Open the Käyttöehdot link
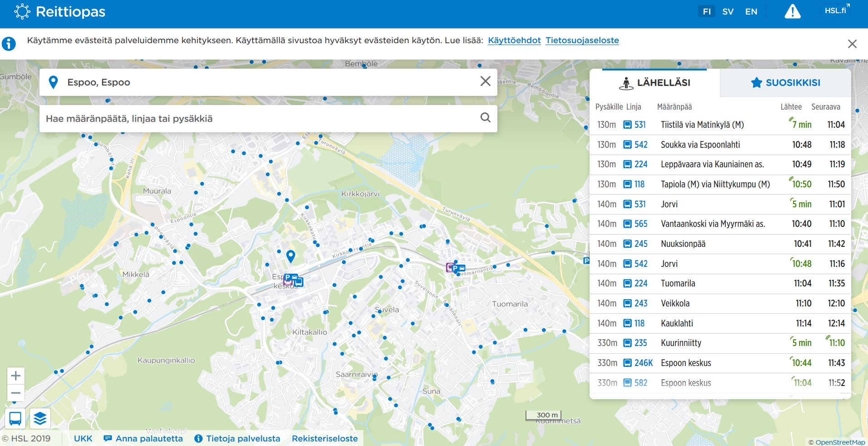 (514, 40)
